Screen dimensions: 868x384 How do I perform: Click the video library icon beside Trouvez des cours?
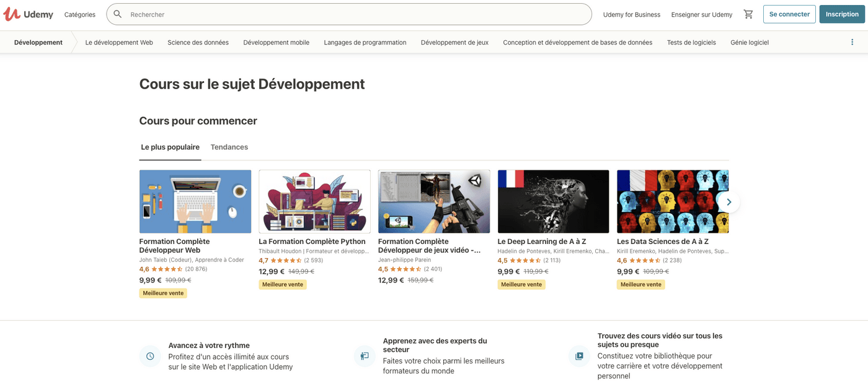coord(579,356)
